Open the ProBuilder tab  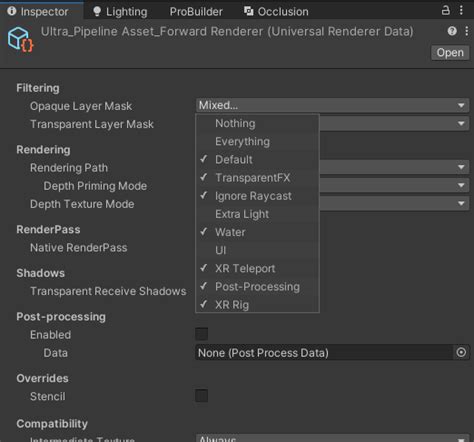pyautogui.click(x=196, y=12)
